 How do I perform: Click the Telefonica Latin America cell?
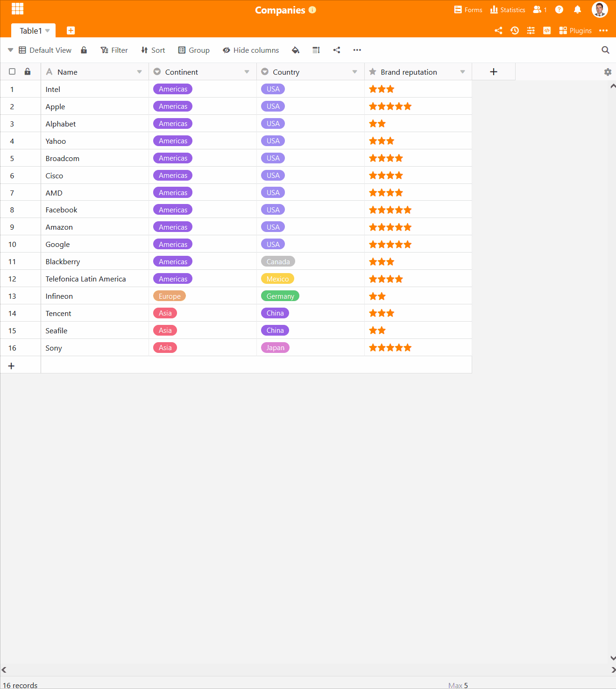click(95, 279)
